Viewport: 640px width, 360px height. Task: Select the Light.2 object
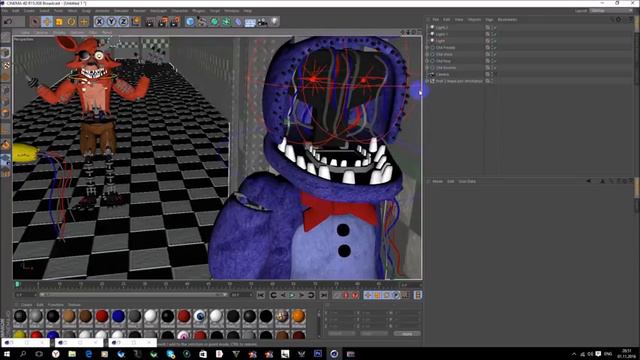pyautogui.click(x=442, y=27)
